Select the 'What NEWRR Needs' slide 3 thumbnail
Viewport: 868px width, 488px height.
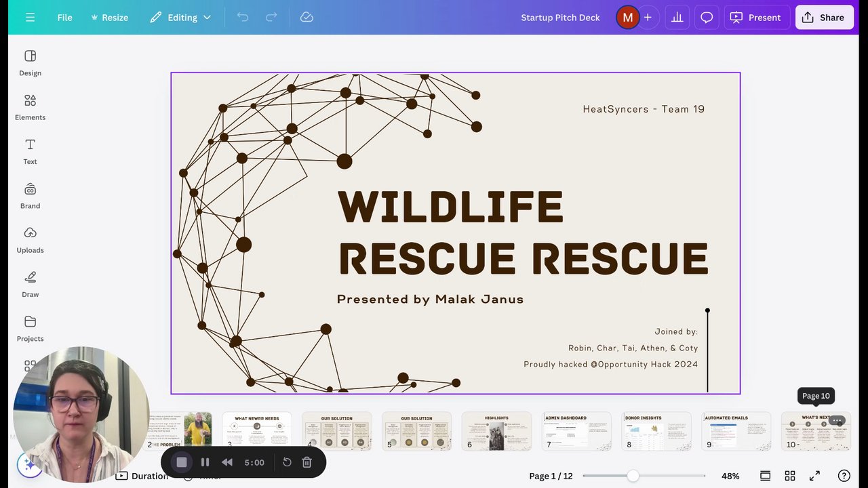click(x=257, y=431)
